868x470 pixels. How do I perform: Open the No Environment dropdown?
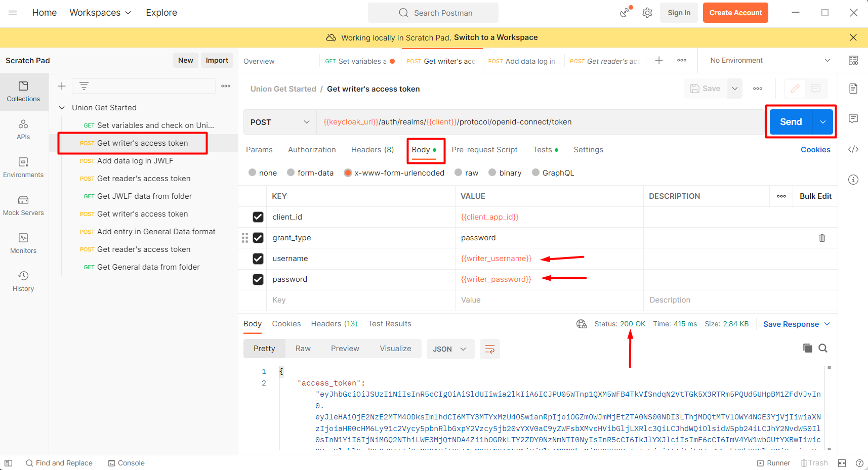769,60
